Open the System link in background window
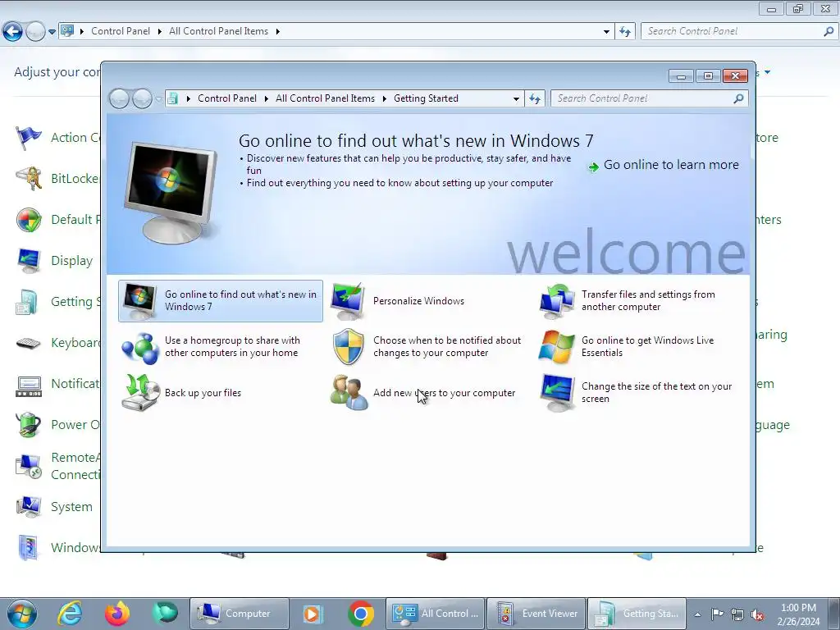The image size is (840, 630). [71, 507]
